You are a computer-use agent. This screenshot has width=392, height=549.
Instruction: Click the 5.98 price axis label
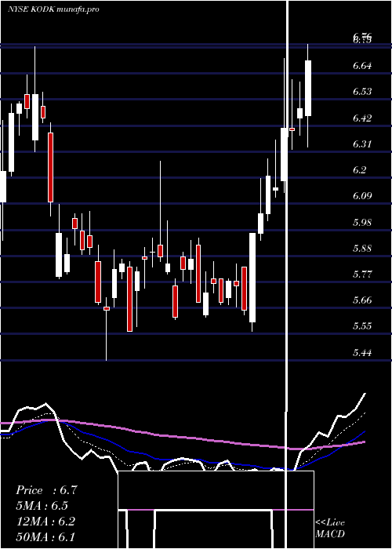[x=361, y=222]
